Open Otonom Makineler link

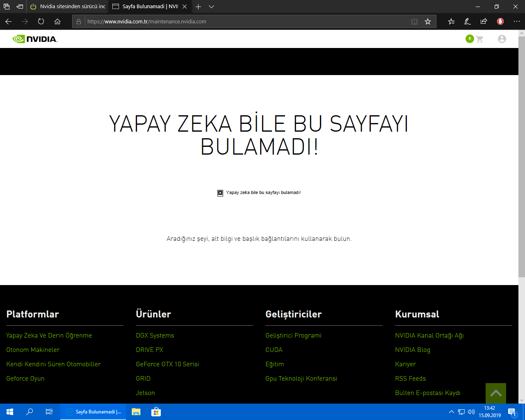pos(33,350)
